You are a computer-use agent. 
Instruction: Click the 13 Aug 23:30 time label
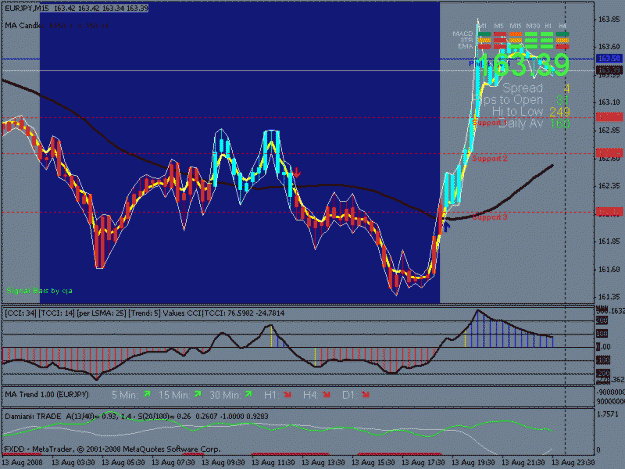pos(573,463)
